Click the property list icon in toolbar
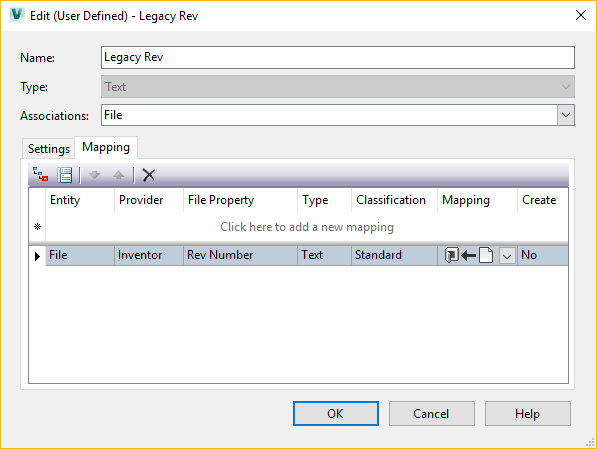This screenshot has width=597, height=449. pyautogui.click(x=65, y=175)
